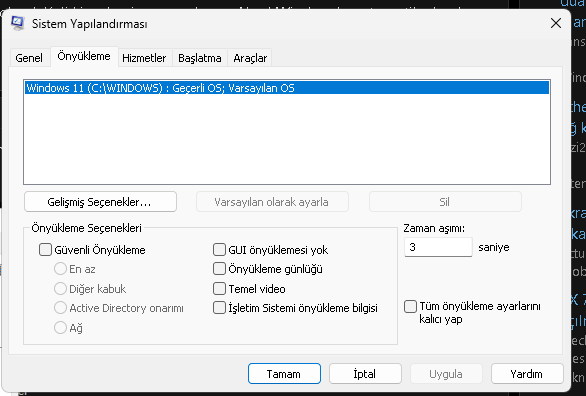Open Yardım help button

tap(527, 374)
